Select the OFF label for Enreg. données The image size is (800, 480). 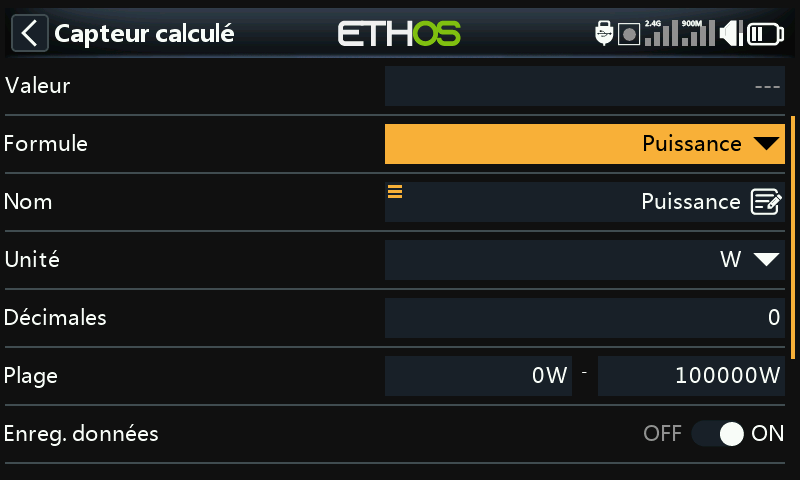(x=662, y=434)
